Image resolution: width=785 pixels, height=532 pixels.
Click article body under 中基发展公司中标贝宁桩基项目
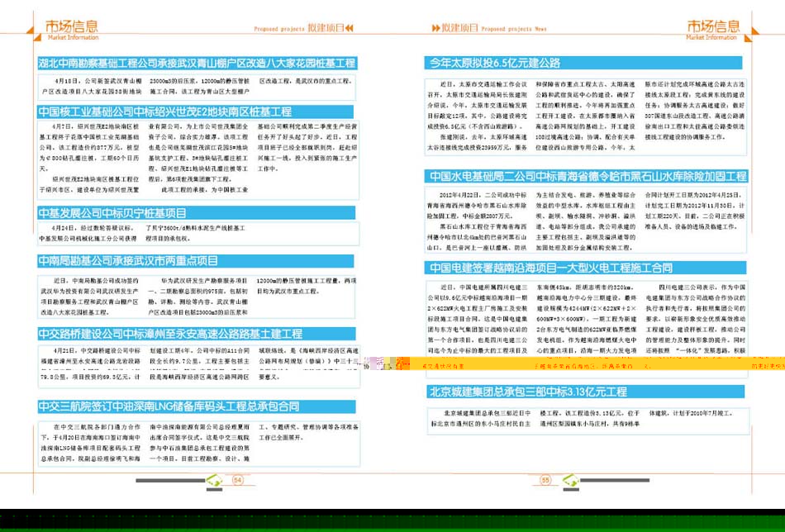point(199,233)
